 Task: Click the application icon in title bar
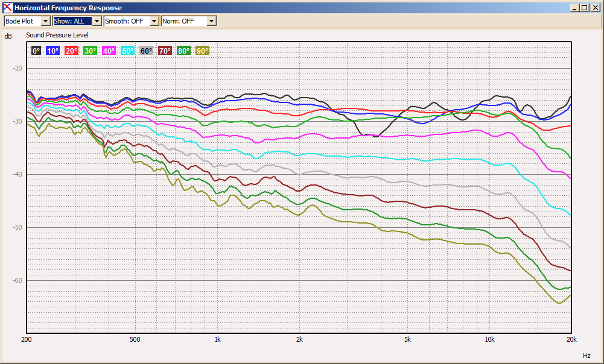[8, 7]
